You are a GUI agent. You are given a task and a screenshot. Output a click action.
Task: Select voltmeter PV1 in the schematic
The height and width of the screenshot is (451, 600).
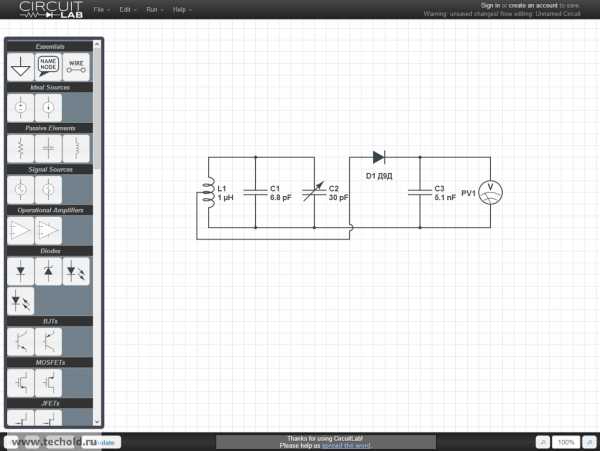[491, 192]
